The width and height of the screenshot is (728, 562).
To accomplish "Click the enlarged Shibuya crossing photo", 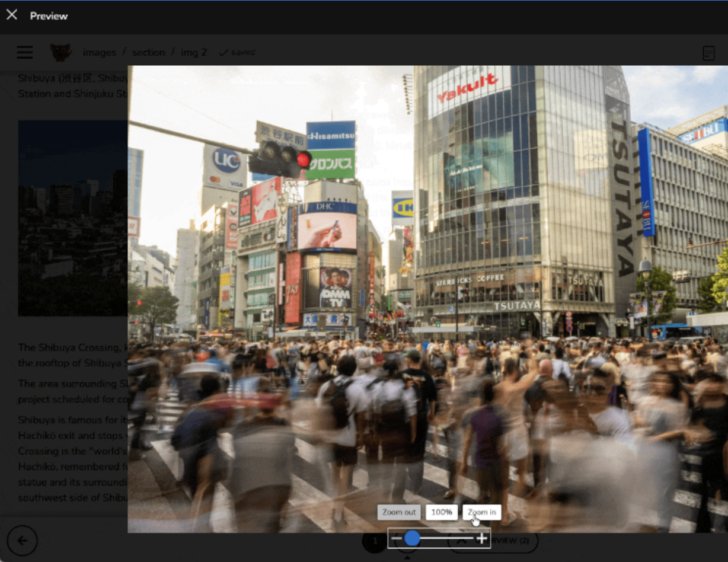I will pos(427,299).
